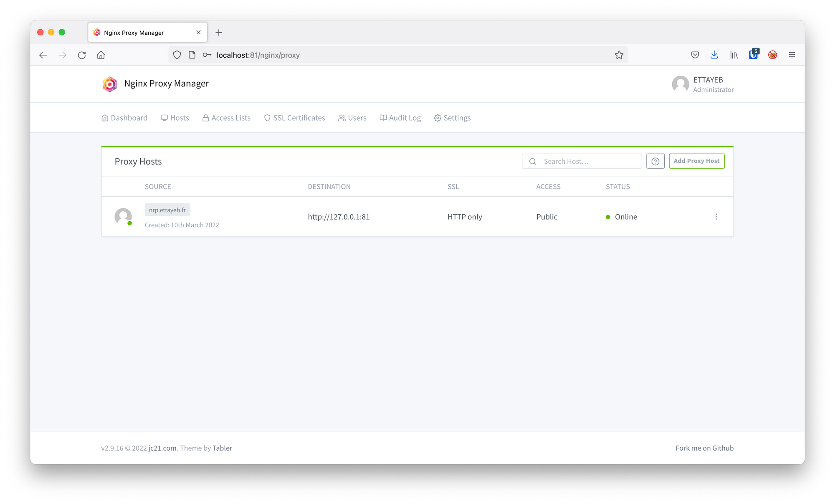Click the ACCESS column header

(549, 187)
